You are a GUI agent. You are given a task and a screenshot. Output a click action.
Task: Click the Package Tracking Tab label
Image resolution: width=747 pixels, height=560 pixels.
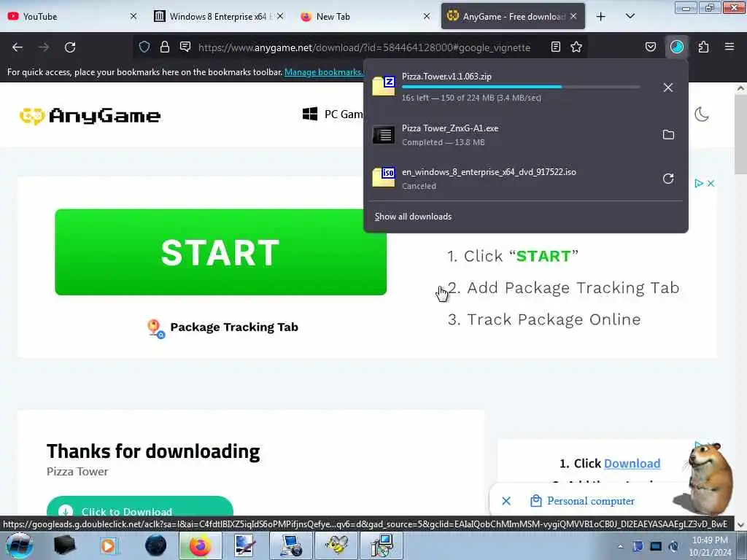[234, 327]
